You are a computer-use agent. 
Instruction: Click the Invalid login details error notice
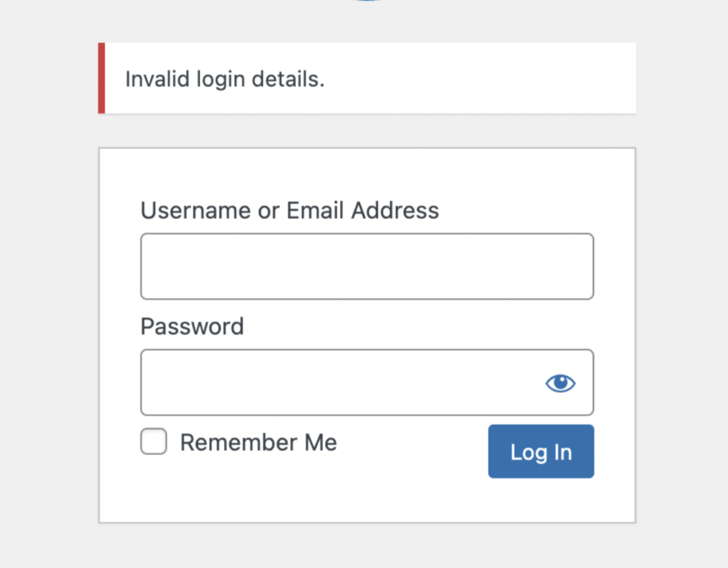coord(367,78)
